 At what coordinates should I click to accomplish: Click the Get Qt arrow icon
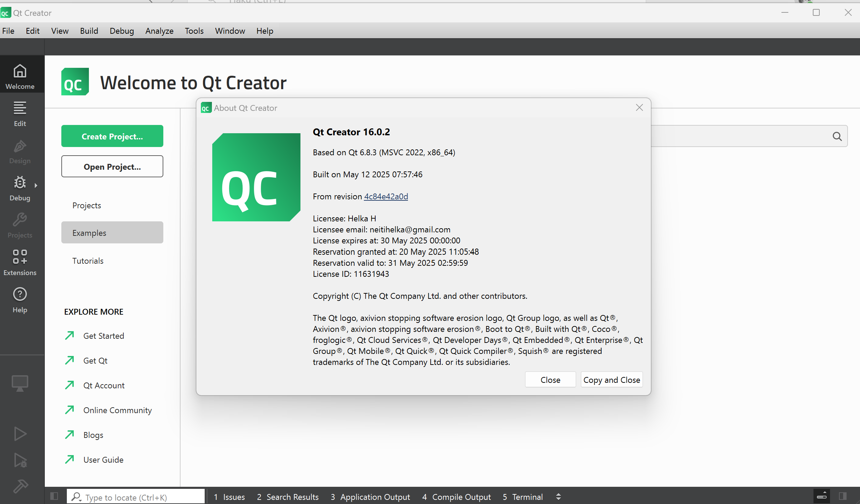[x=70, y=360]
